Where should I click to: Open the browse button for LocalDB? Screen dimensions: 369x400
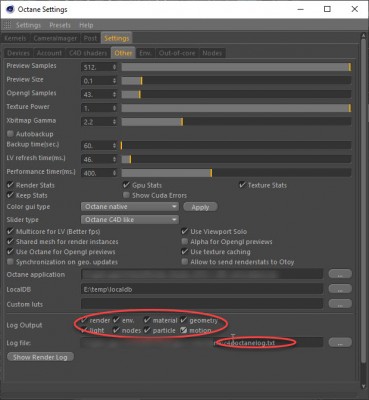point(340,289)
